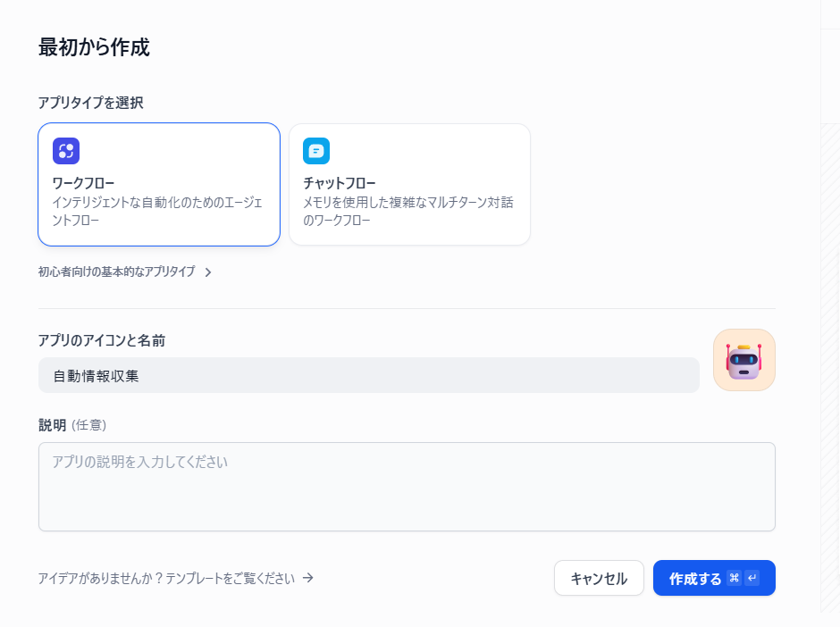The image size is (840, 627).
Task: Focus the app name field containing 自動情報収集
Action: click(368, 375)
